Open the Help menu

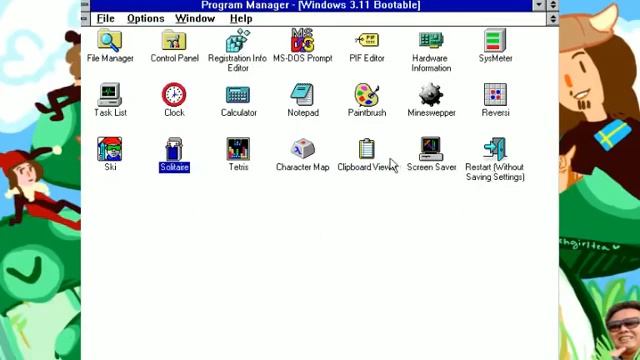click(x=241, y=19)
